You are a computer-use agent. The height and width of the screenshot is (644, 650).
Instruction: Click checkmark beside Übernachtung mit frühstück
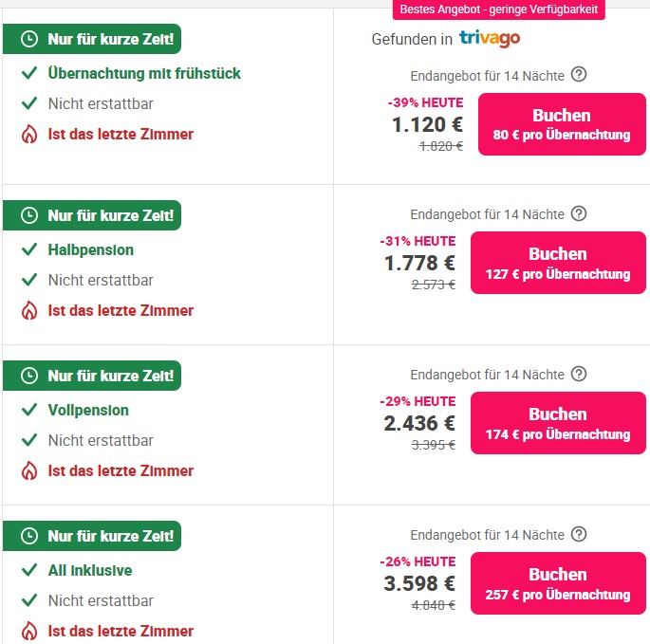(x=29, y=73)
